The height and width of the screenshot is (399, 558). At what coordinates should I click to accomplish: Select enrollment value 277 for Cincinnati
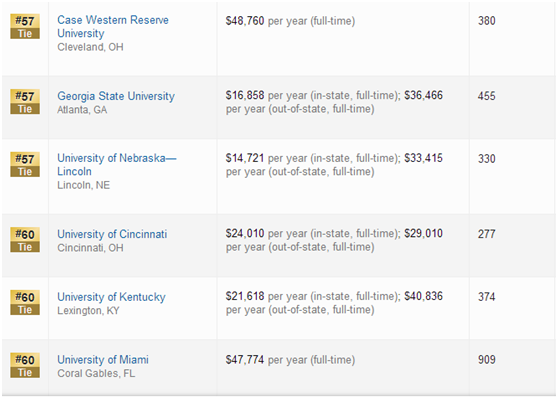tap(486, 234)
